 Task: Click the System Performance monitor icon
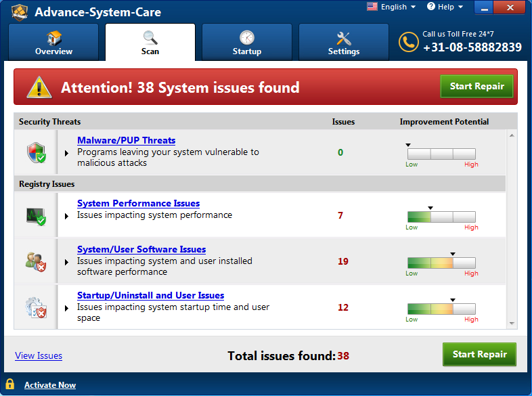point(37,216)
